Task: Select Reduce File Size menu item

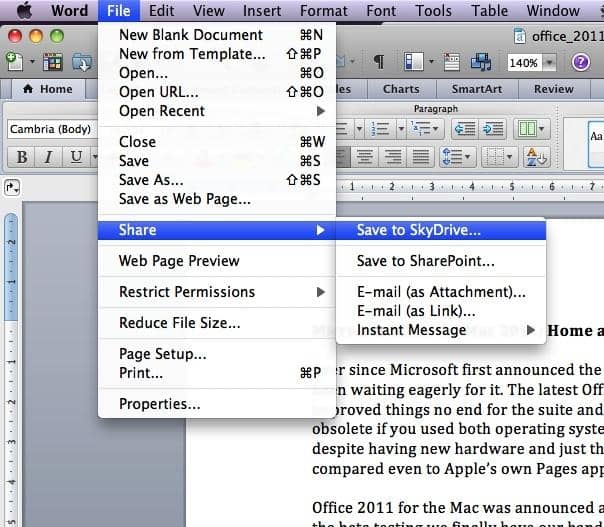Action: (179, 323)
